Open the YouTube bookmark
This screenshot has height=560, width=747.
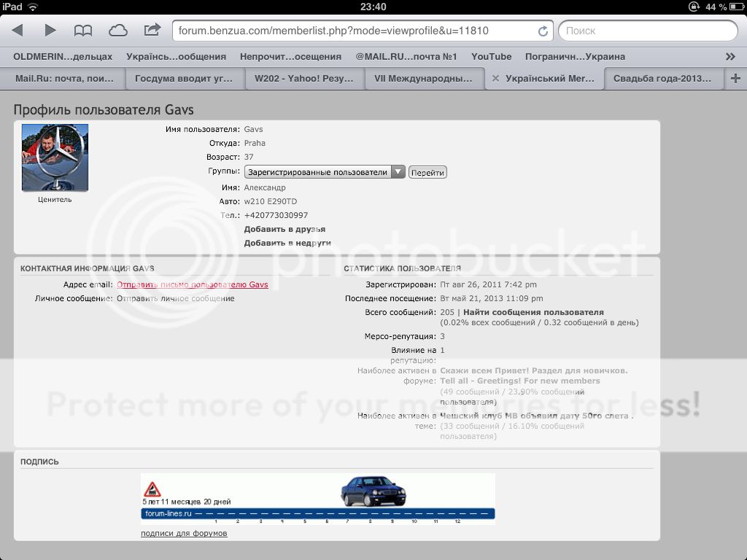491,56
